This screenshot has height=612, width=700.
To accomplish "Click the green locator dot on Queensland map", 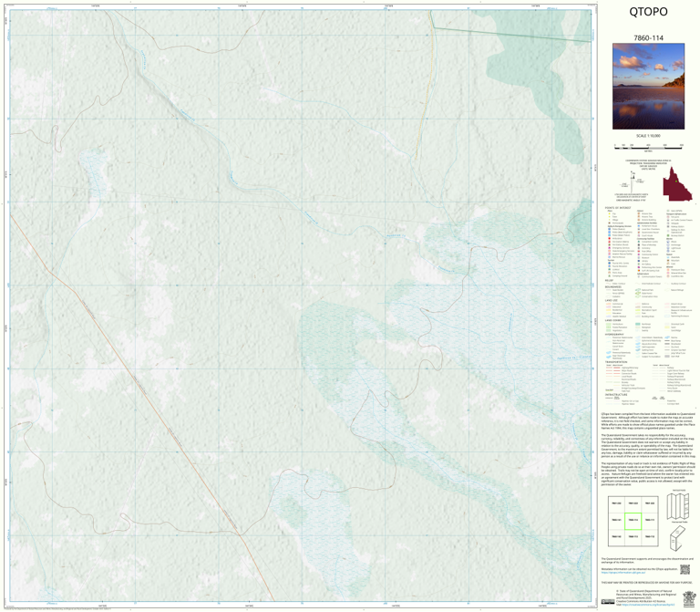I will pyautogui.click(x=676, y=181).
